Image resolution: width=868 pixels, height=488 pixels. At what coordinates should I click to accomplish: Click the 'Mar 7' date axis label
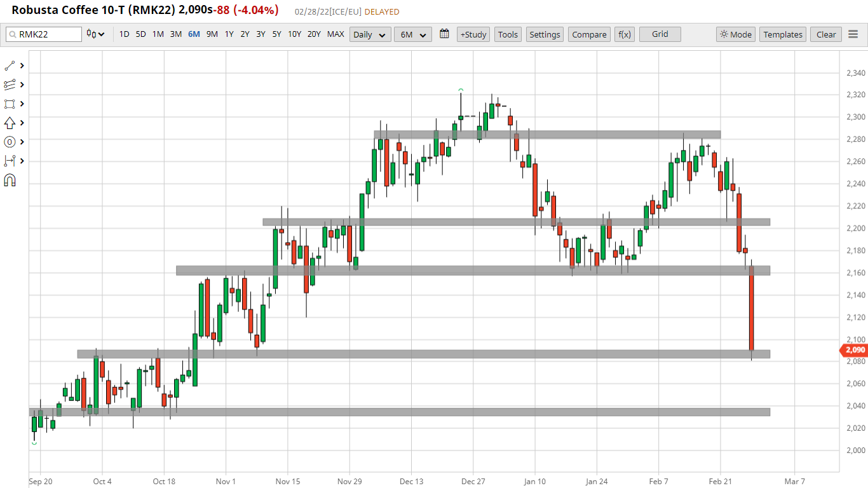point(794,481)
